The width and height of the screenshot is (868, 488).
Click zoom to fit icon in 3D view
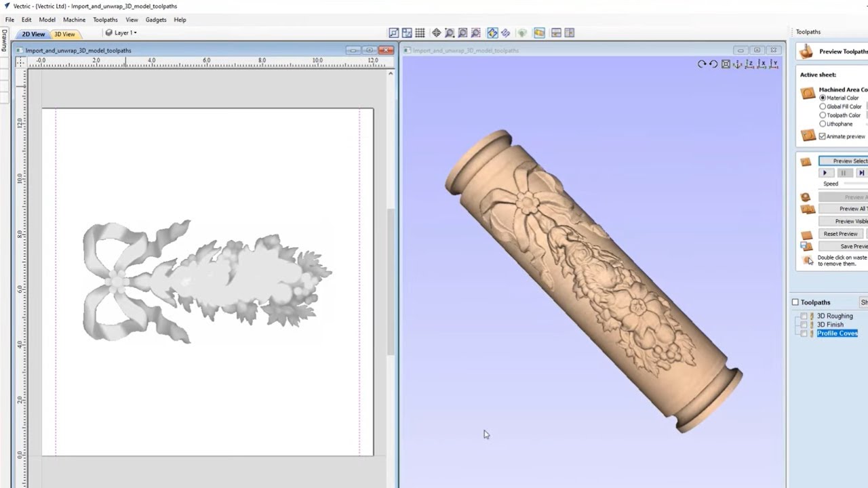click(726, 64)
